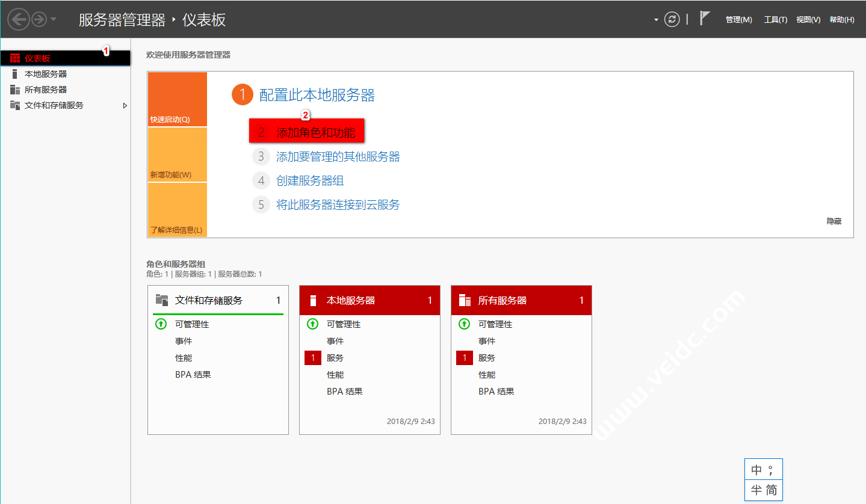Click the back navigation arrow icon
This screenshot has height=504, width=866.
[19, 19]
